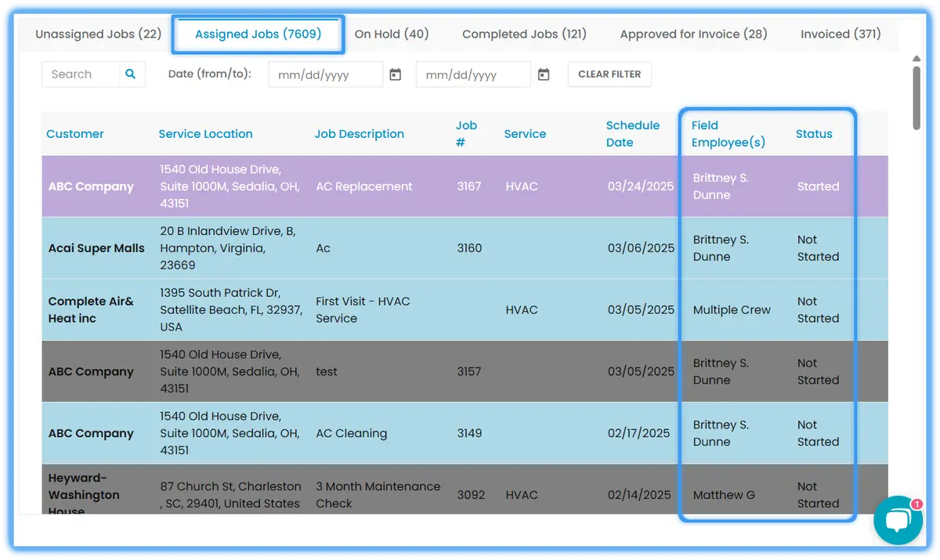Click schedule date 03/24/2025
Viewport: 940px width, 560px height.
click(641, 186)
